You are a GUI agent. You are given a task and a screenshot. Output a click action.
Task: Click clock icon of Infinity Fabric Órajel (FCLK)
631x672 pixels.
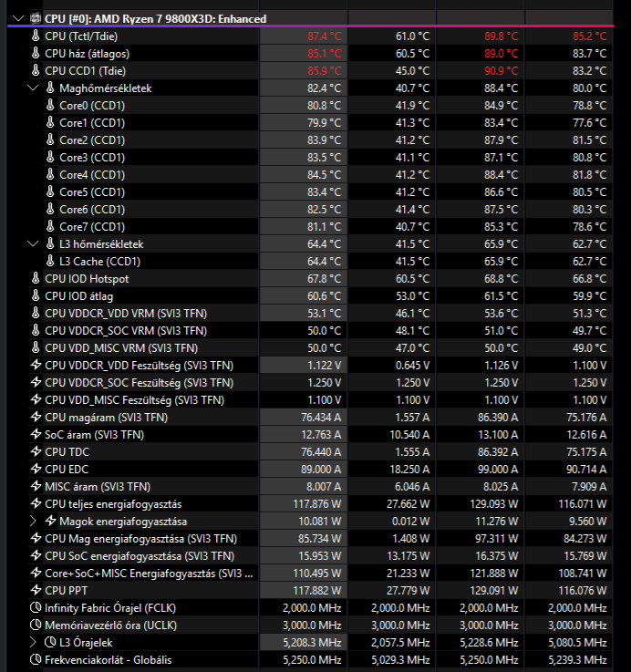click(x=36, y=607)
